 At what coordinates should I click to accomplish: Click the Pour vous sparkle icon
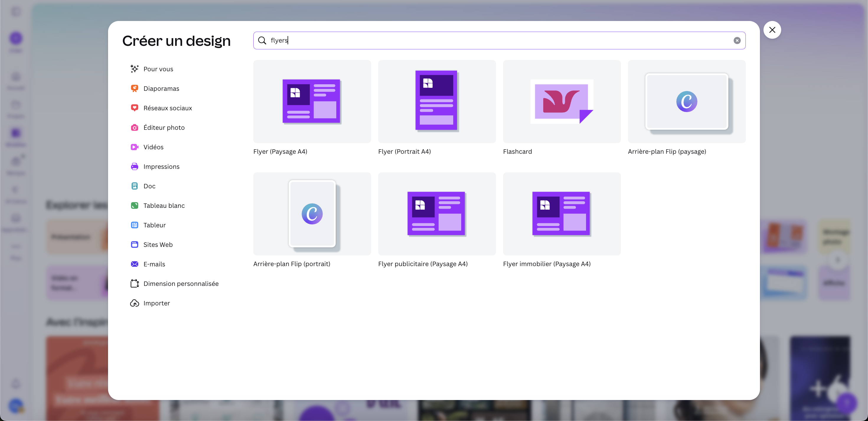coord(134,69)
